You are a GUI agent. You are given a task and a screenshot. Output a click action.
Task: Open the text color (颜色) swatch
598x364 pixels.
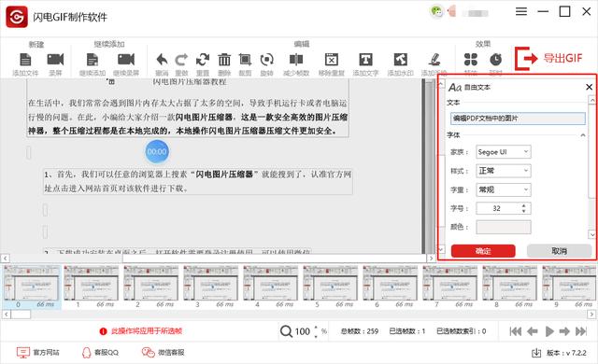pos(503,227)
